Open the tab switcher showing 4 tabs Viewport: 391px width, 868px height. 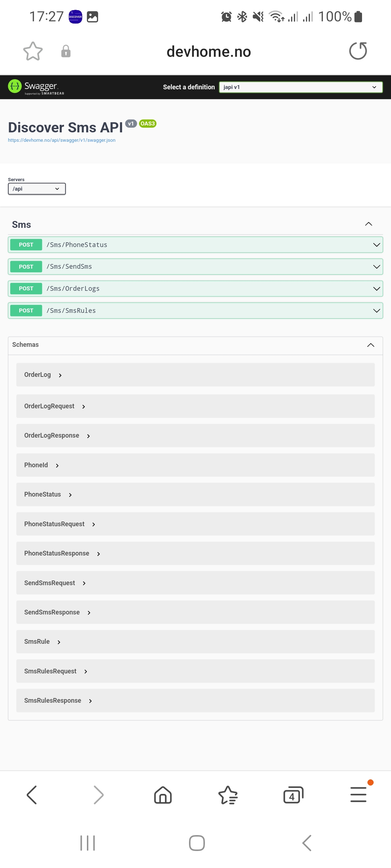pyautogui.click(x=293, y=795)
